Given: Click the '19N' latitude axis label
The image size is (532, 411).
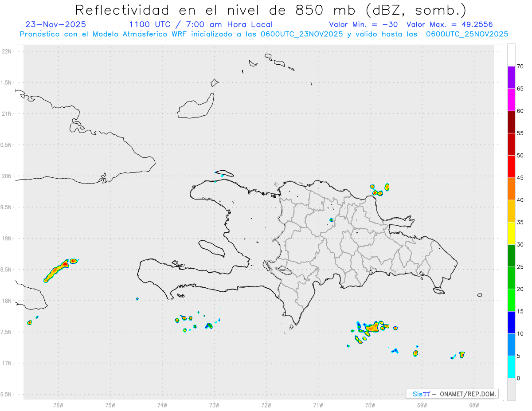Looking at the screenshot, I should click(8, 239).
